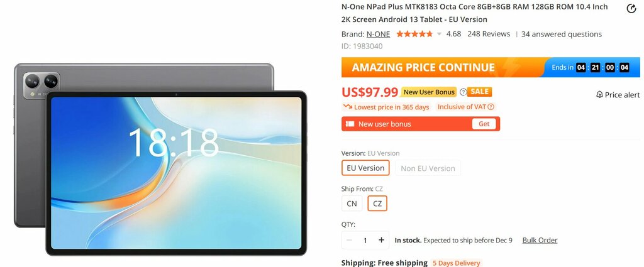Select the Non EU Version option
Viewport: 644px width, 267px height.
pos(428,168)
